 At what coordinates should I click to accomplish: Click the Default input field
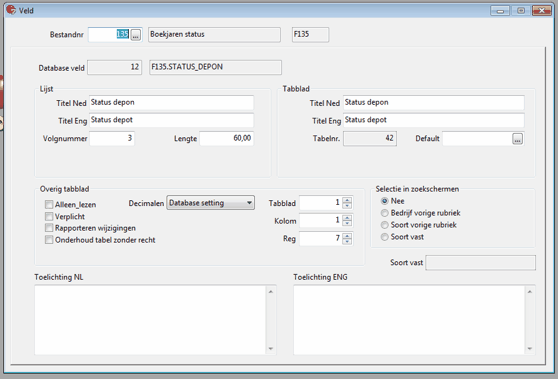coord(477,139)
